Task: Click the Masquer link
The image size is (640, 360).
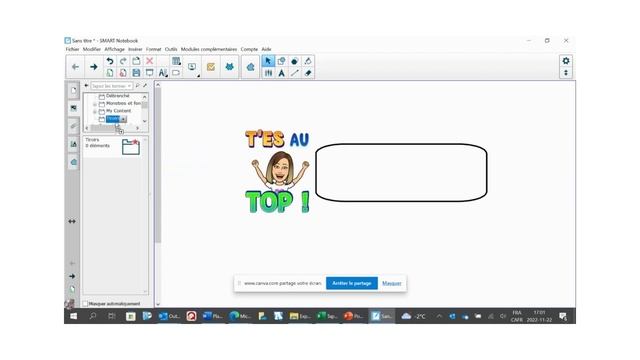Action: (x=391, y=283)
